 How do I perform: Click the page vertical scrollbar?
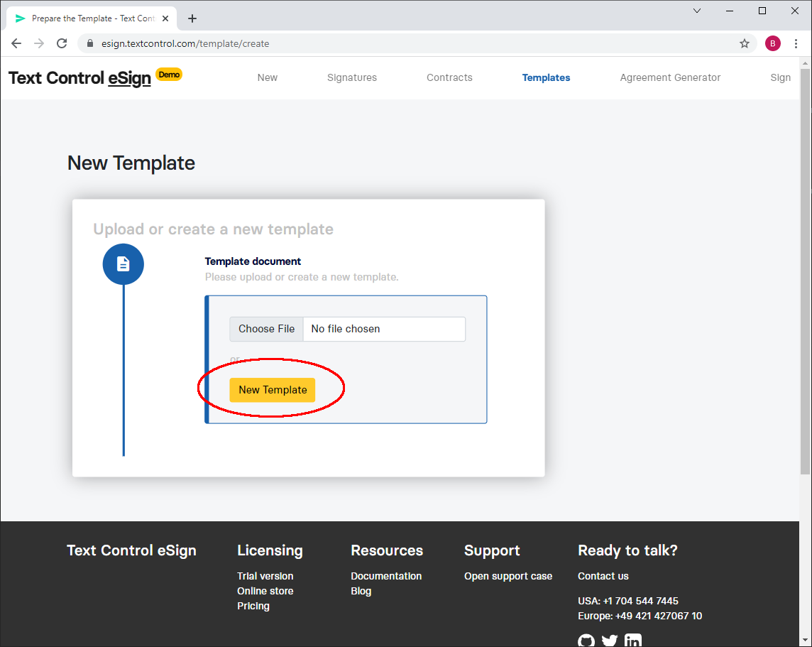[x=806, y=271]
